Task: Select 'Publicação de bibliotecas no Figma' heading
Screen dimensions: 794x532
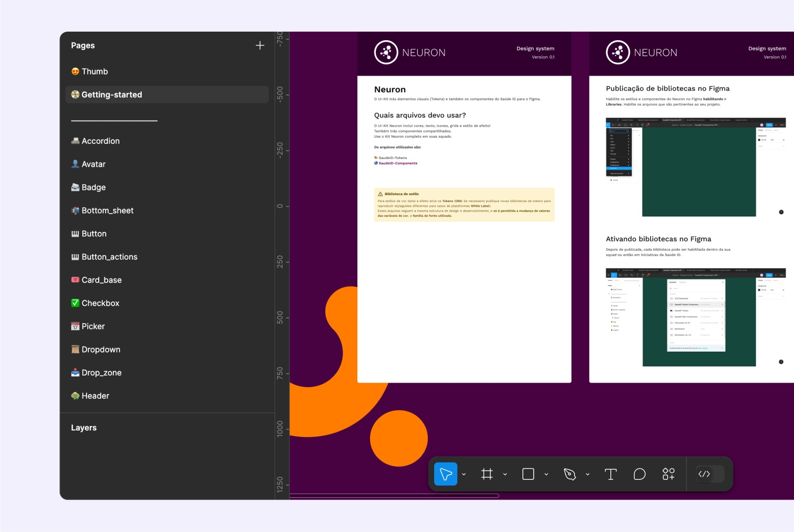Action: tap(667, 88)
